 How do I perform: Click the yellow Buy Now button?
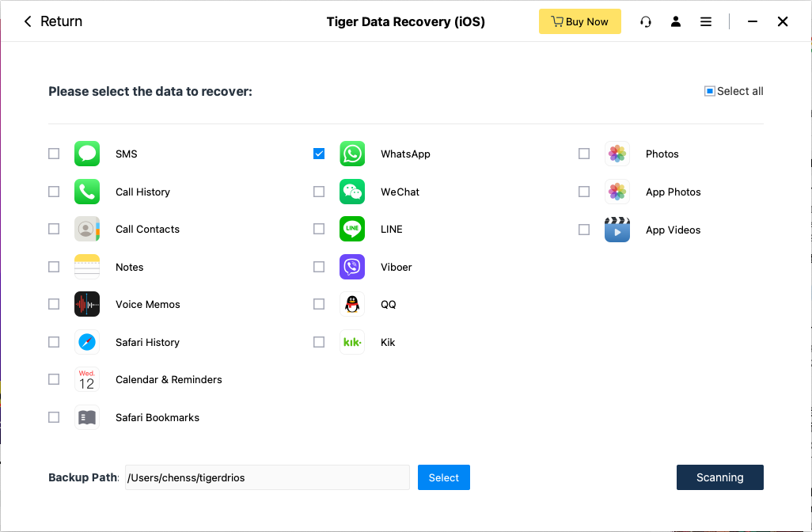[x=579, y=21]
